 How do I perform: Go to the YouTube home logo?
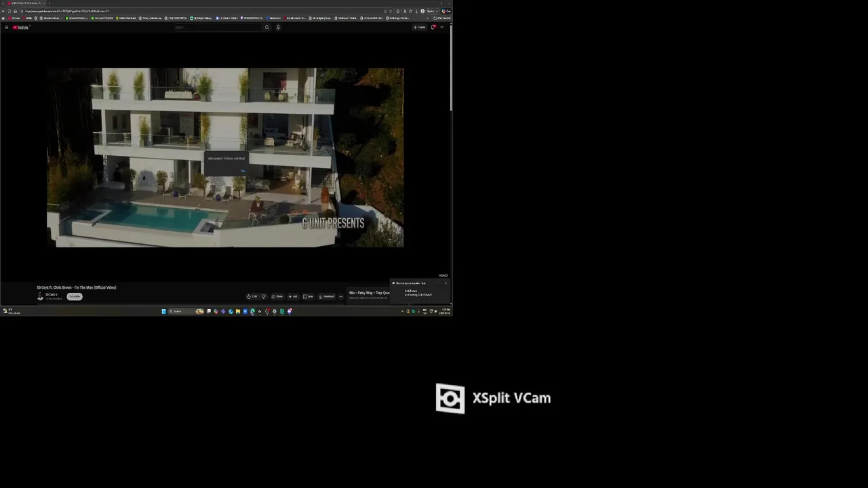(x=20, y=27)
